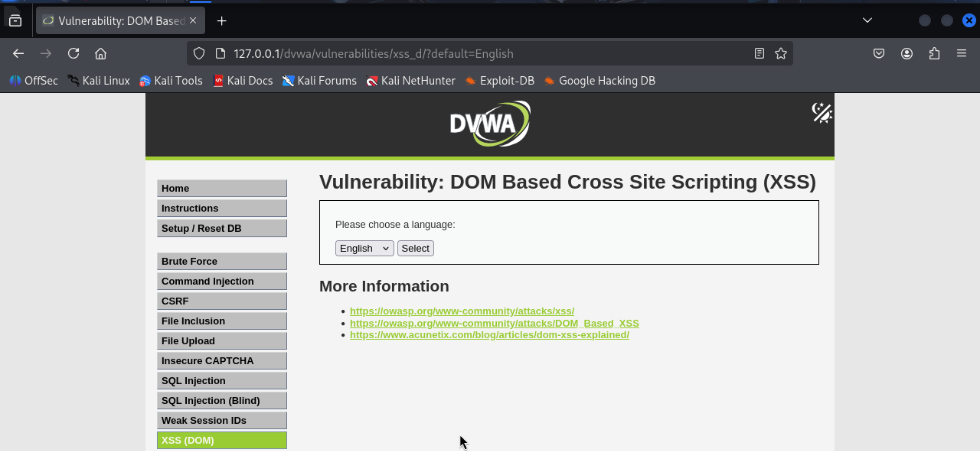Toggle the DVWA dark/light theme icon
The height and width of the screenshot is (451, 980).
[x=822, y=113]
